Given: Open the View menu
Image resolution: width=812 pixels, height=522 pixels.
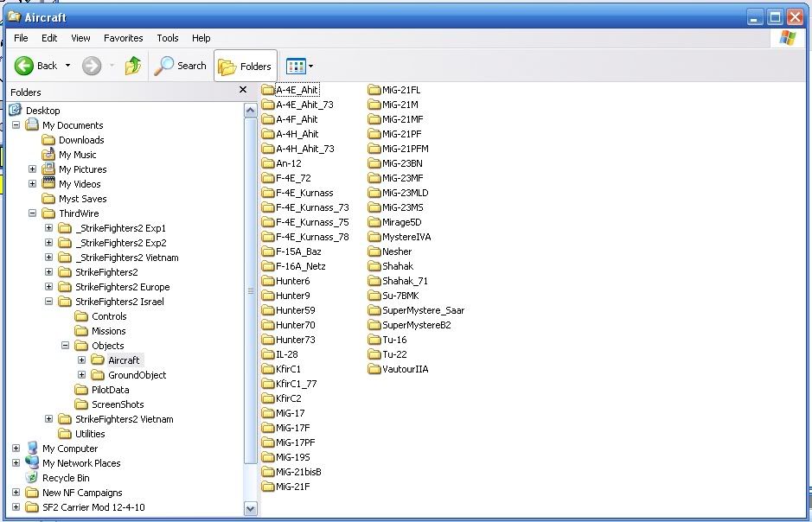Looking at the screenshot, I should [x=80, y=38].
